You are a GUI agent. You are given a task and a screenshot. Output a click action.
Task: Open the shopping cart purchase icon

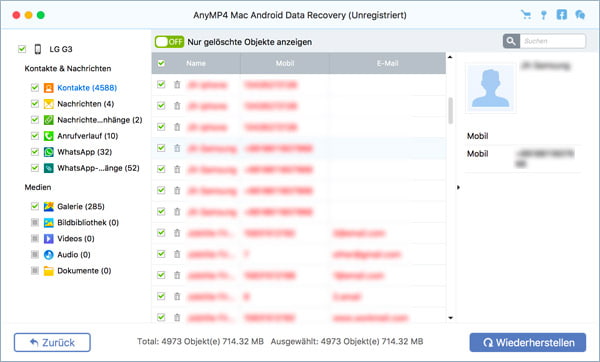point(526,15)
